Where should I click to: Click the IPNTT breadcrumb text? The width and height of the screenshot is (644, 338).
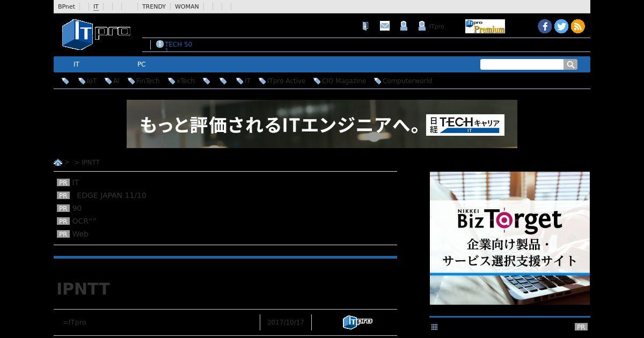(x=91, y=163)
